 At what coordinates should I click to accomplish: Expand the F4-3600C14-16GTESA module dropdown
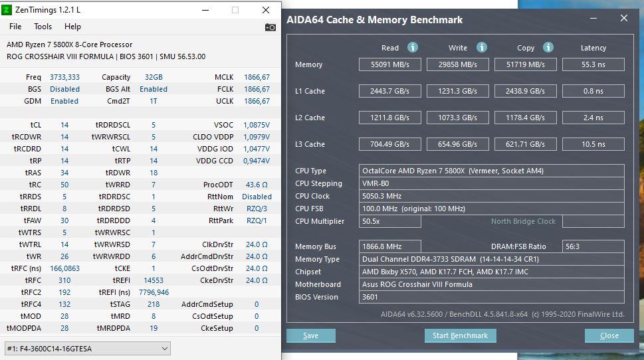click(88, 349)
